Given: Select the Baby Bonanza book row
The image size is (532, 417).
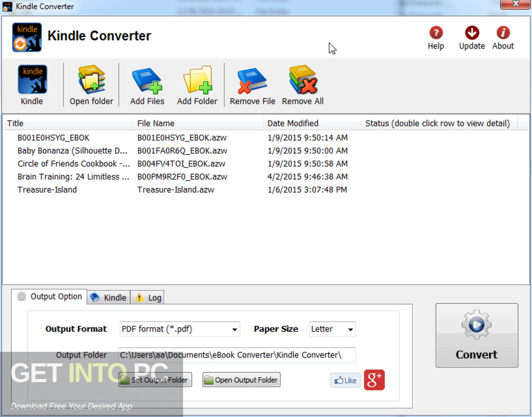Looking at the screenshot, I should [72, 151].
